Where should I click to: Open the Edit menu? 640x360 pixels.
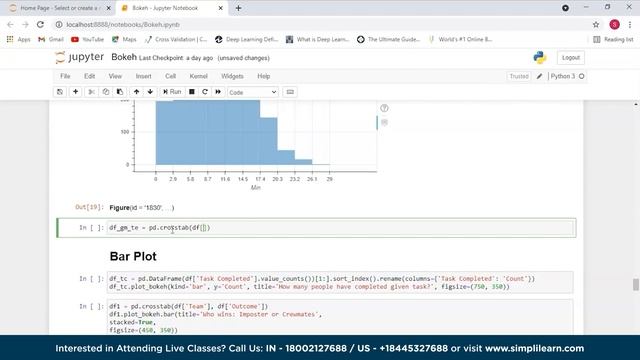pyautogui.click(x=89, y=76)
